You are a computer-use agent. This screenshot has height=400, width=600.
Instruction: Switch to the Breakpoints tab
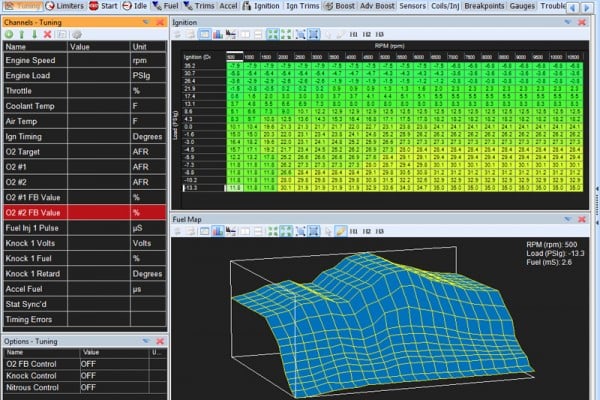pos(484,6)
